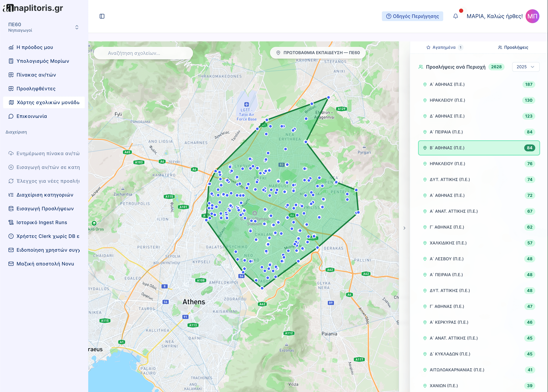The width and height of the screenshot is (548, 392).
Task: Click the database icon for Εισαγωγή Προσλήψεων
Action: (x=11, y=209)
